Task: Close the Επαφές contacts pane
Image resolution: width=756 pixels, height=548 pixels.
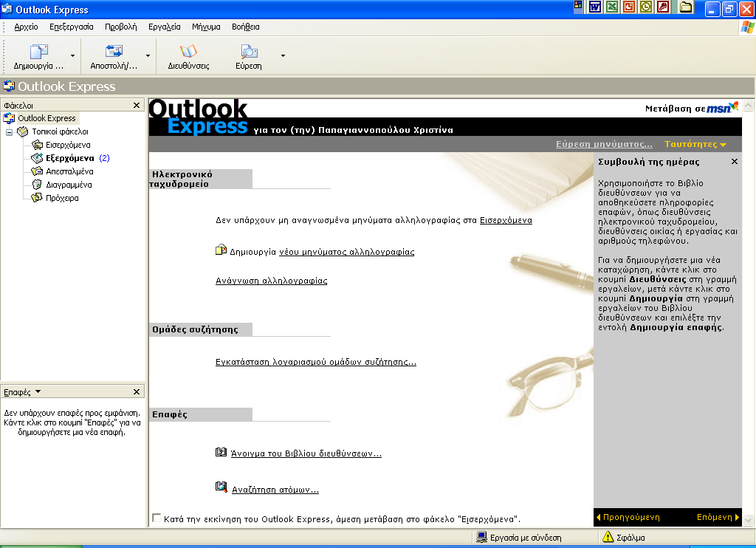Action: point(137,391)
